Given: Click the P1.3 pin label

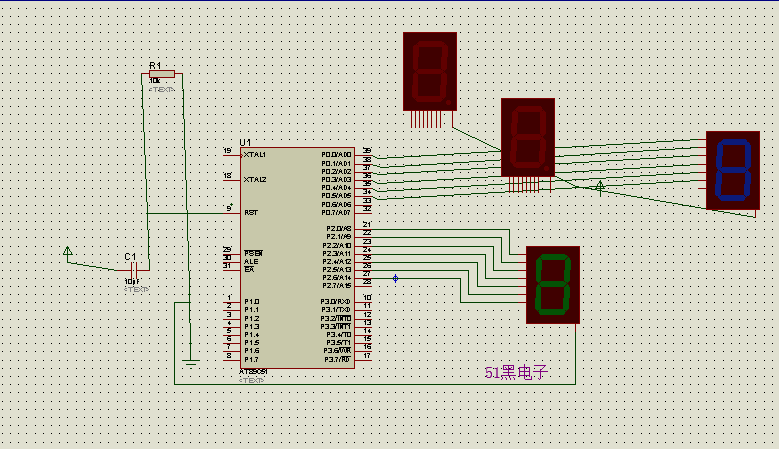Looking at the screenshot, I should tap(251, 326).
